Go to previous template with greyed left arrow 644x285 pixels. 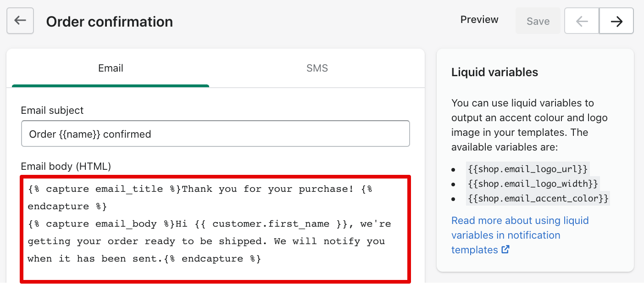[x=582, y=21]
